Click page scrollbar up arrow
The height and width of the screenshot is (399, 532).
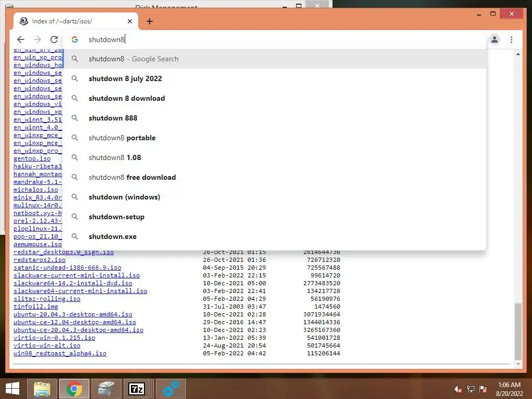(x=518, y=54)
